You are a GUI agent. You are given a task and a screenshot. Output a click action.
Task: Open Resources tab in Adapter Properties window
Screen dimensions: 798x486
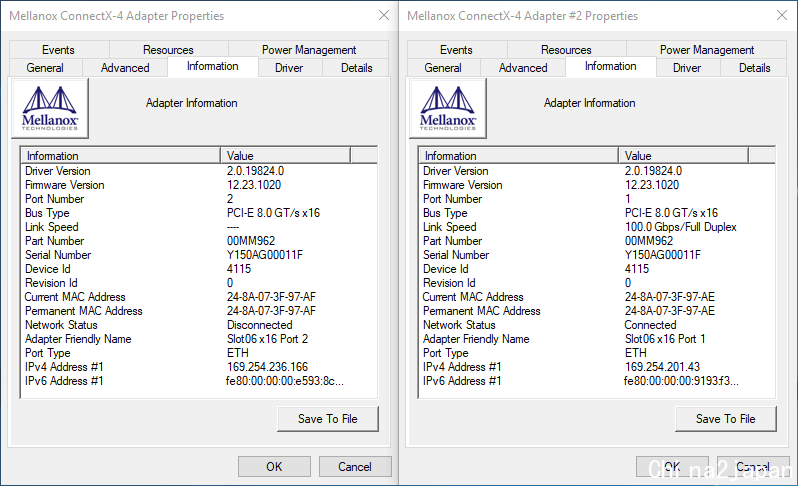[168, 49]
